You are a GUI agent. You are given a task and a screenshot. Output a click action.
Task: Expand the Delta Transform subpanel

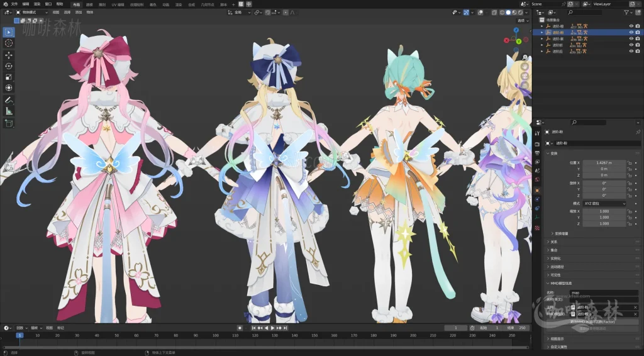coord(561,233)
